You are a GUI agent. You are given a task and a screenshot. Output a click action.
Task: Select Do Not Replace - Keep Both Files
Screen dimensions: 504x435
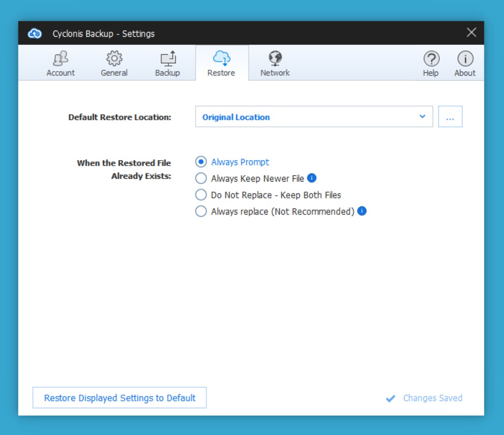click(x=201, y=195)
